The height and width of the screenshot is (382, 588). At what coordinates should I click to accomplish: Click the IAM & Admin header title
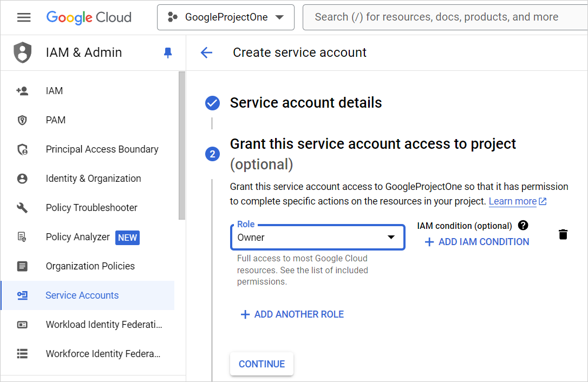(83, 52)
